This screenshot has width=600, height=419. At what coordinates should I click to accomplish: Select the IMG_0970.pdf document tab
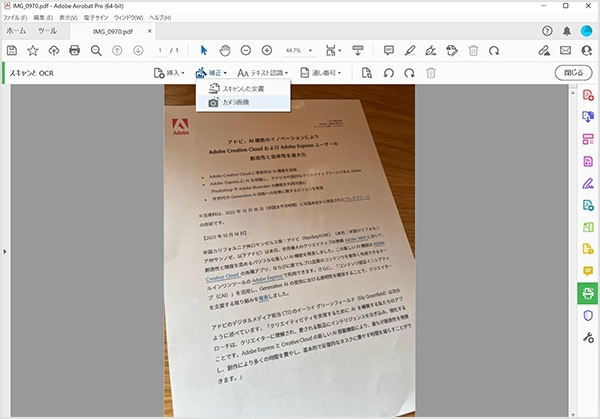(x=112, y=31)
